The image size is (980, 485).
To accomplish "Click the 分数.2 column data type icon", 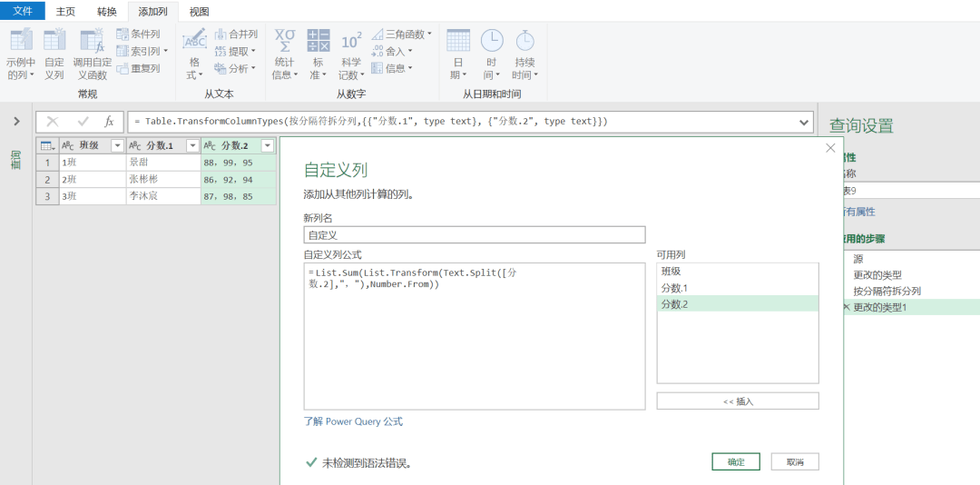I will point(210,146).
